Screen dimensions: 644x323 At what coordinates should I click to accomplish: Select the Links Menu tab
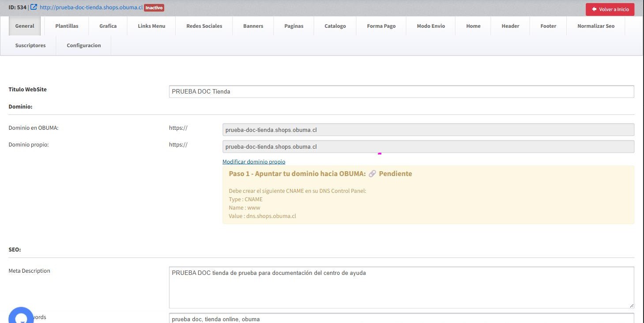coord(151,26)
